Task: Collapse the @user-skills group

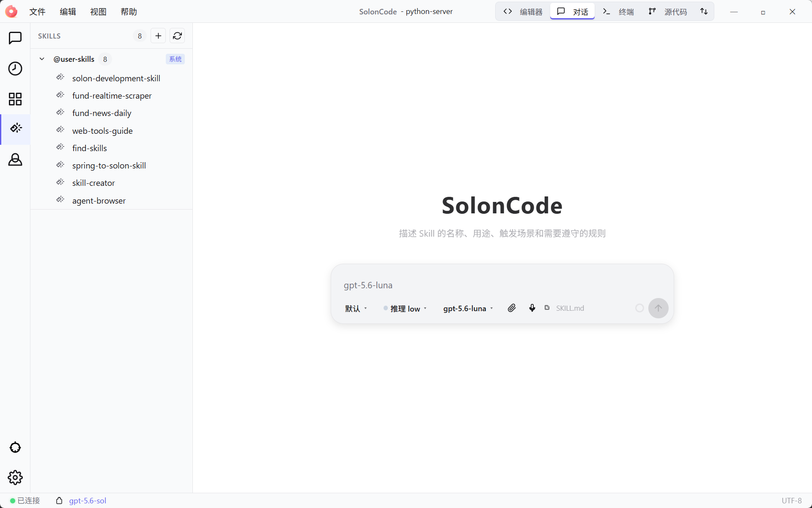Action: click(42, 59)
